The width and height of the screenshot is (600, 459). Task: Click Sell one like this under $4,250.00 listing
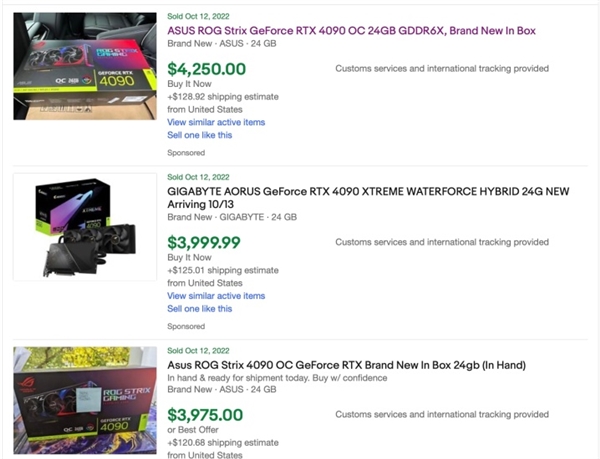coord(200,135)
